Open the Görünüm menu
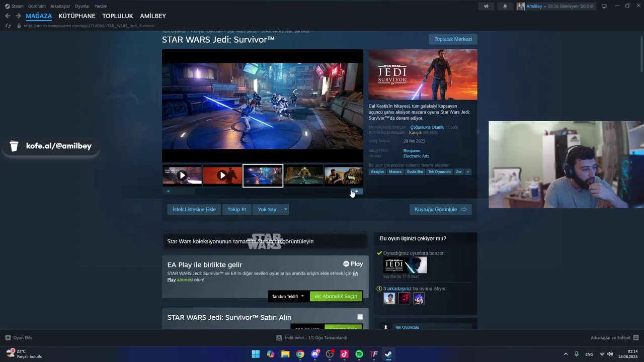The image size is (644, 362). 37,6
